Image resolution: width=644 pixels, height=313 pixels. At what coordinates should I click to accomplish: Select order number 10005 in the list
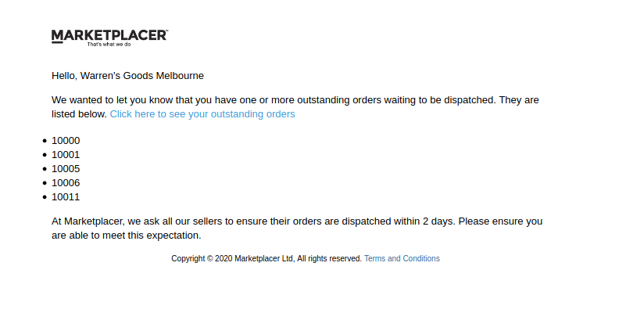[66, 169]
